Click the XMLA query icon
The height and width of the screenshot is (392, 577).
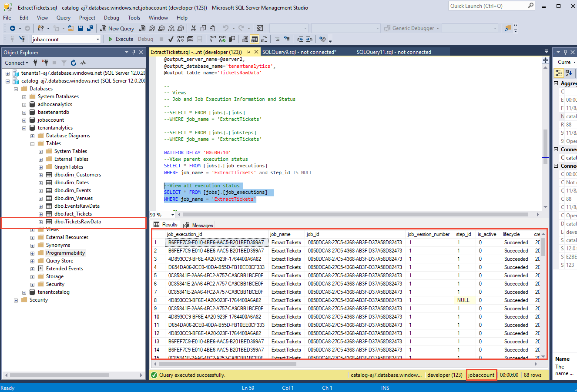tap(171, 28)
